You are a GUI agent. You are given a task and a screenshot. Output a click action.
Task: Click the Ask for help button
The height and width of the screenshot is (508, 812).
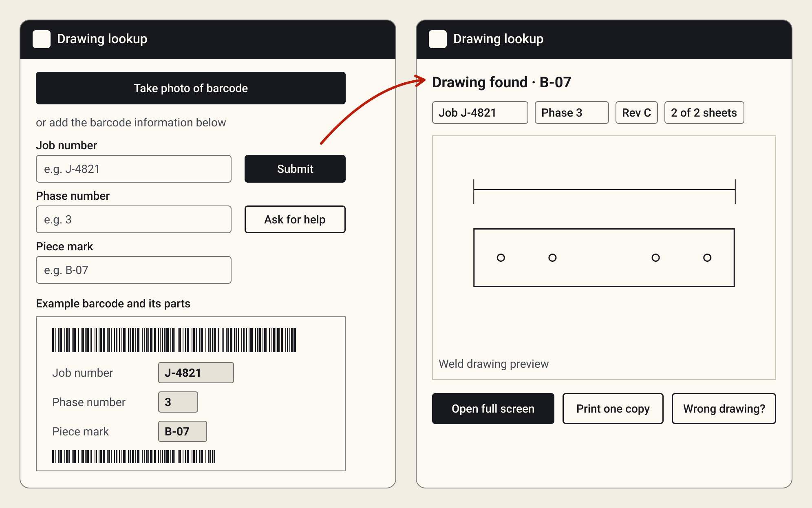point(295,219)
